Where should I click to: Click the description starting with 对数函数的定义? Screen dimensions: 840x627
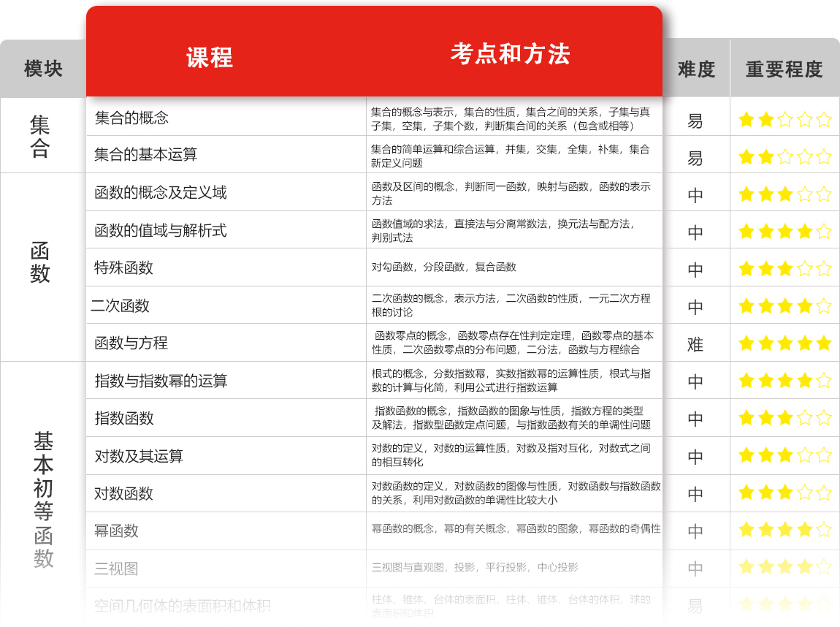(516, 493)
